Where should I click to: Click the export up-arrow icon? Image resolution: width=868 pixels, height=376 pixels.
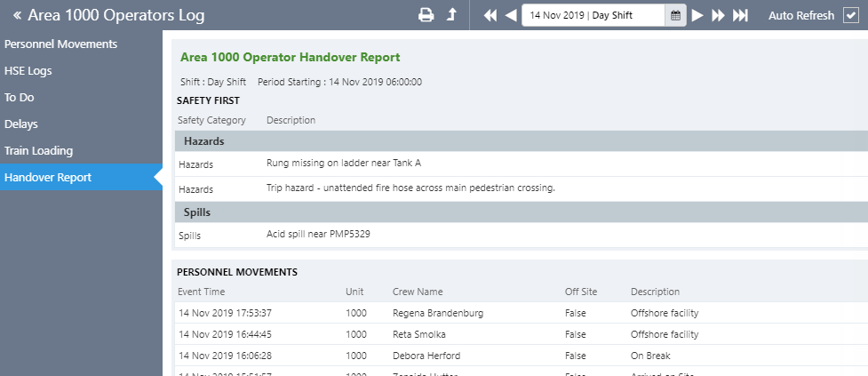[x=451, y=15]
